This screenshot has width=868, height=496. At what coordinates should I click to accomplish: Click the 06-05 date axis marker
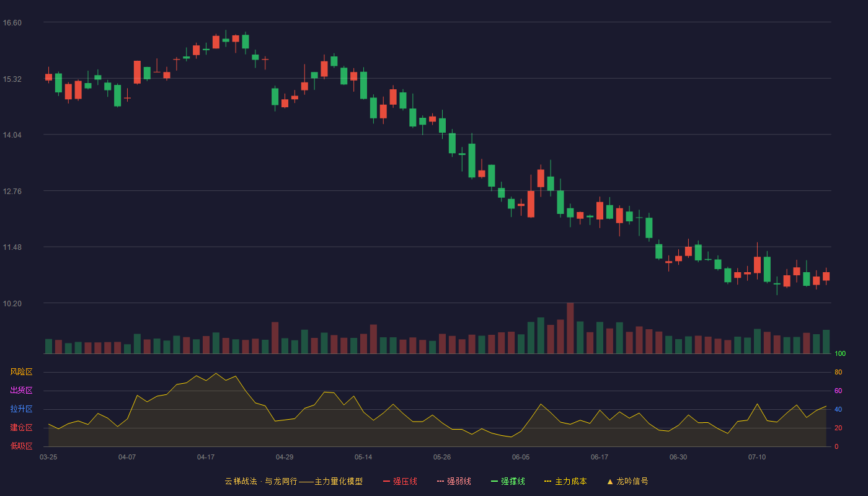tap(521, 457)
